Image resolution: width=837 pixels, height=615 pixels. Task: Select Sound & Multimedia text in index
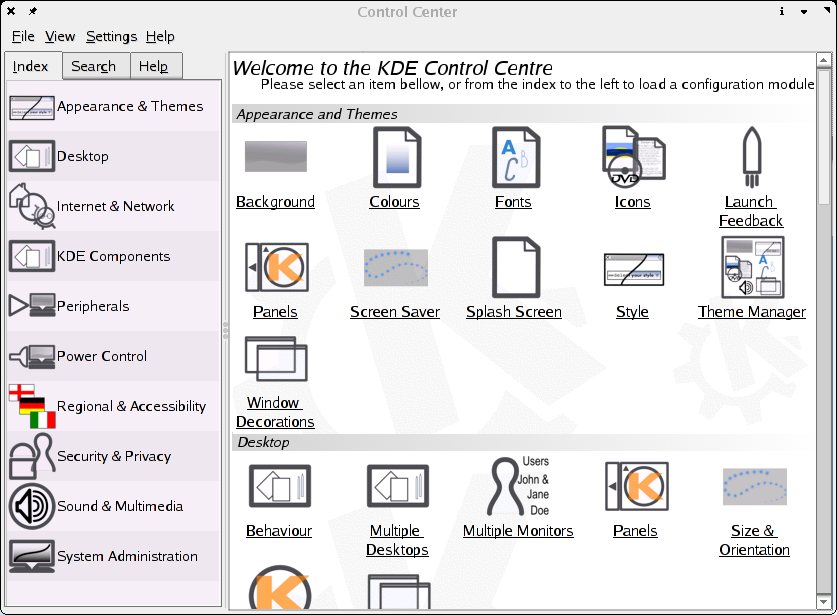(x=120, y=506)
